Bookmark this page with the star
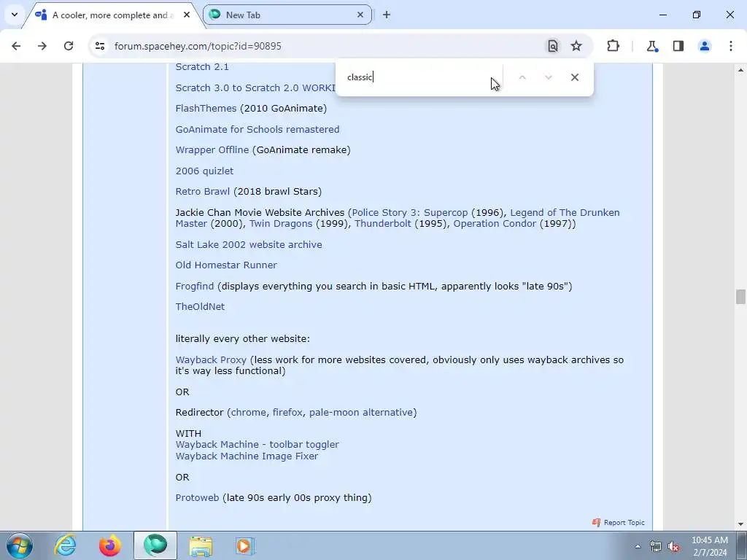Viewport: 747px width, 560px height. [x=576, y=46]
